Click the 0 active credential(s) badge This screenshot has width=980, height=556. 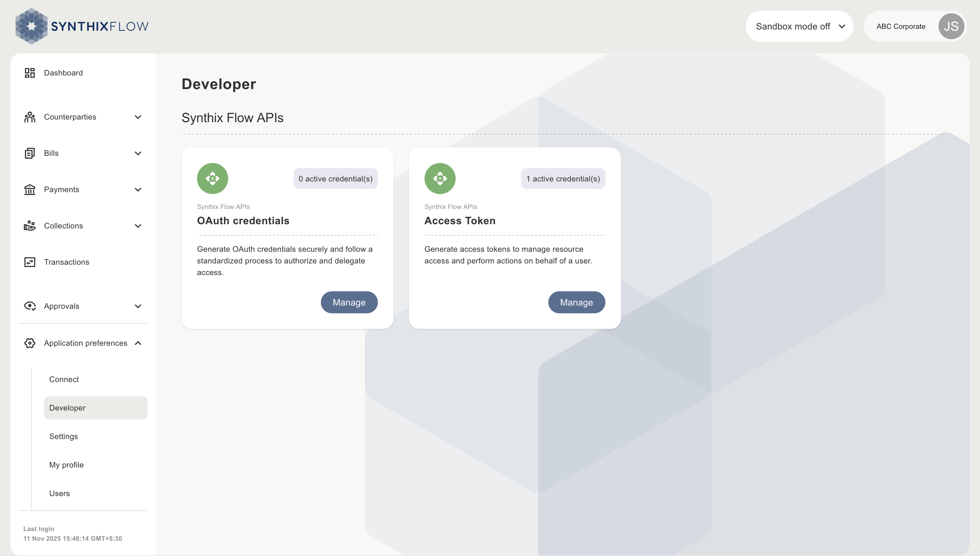(336, 178)
